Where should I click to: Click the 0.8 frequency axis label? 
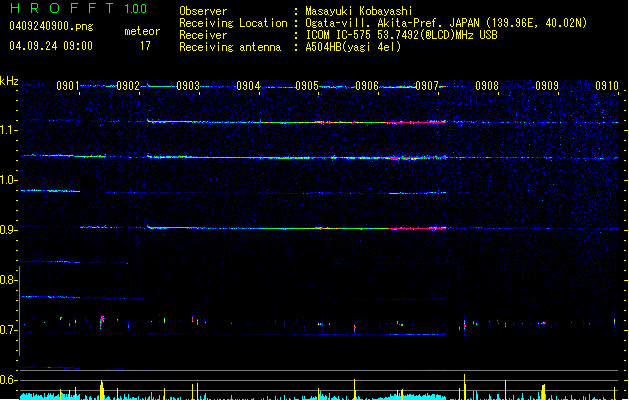click(x=9, y=280)
